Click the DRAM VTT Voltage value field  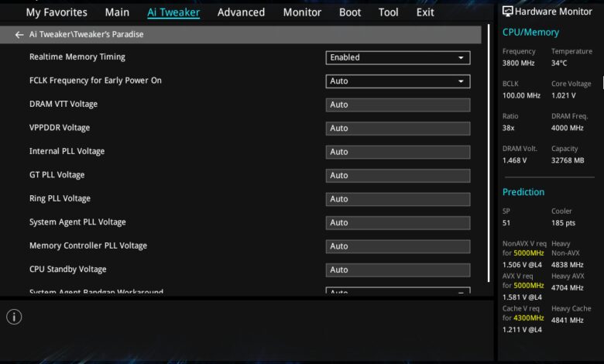click(x=398, y=105)
